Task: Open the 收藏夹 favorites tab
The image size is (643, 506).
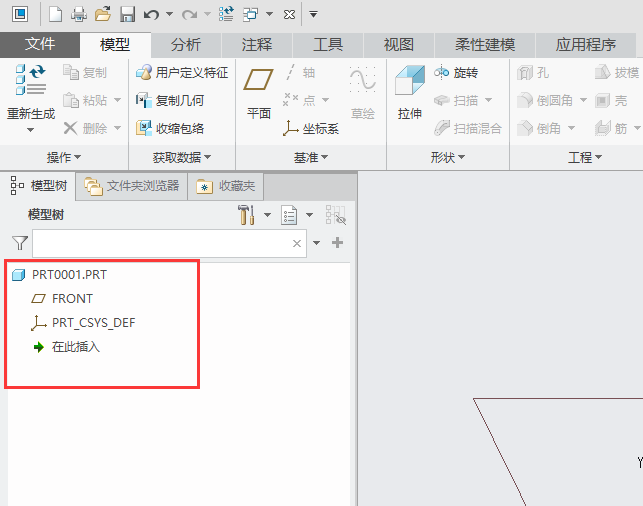Action: (x=226, y=187)
